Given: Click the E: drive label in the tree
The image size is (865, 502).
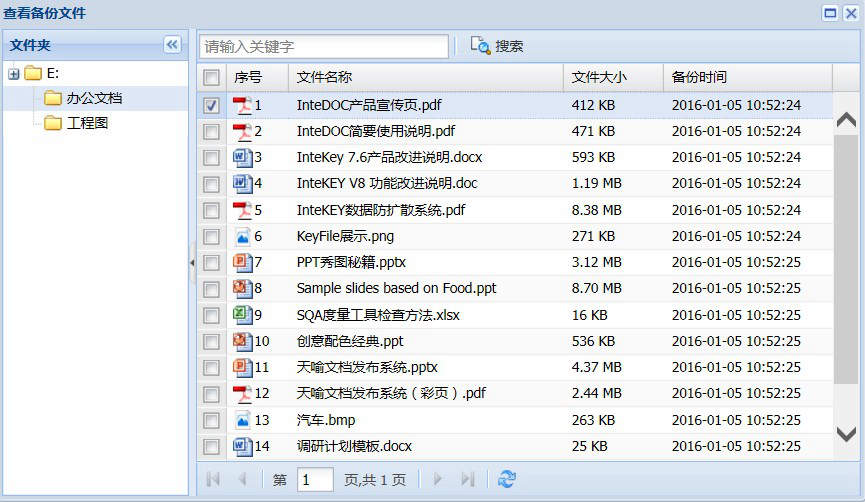Looking at the screenshot, I should [x=53, y=73].
